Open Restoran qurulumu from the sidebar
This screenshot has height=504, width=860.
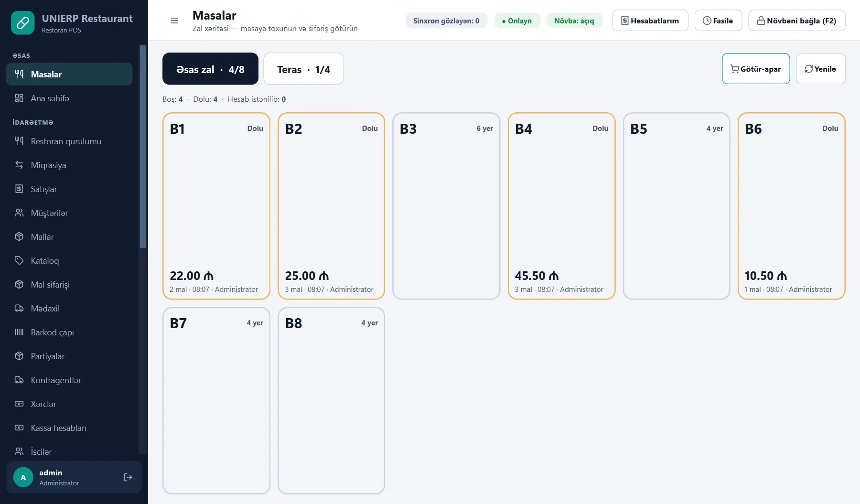[x=69, y=141]
